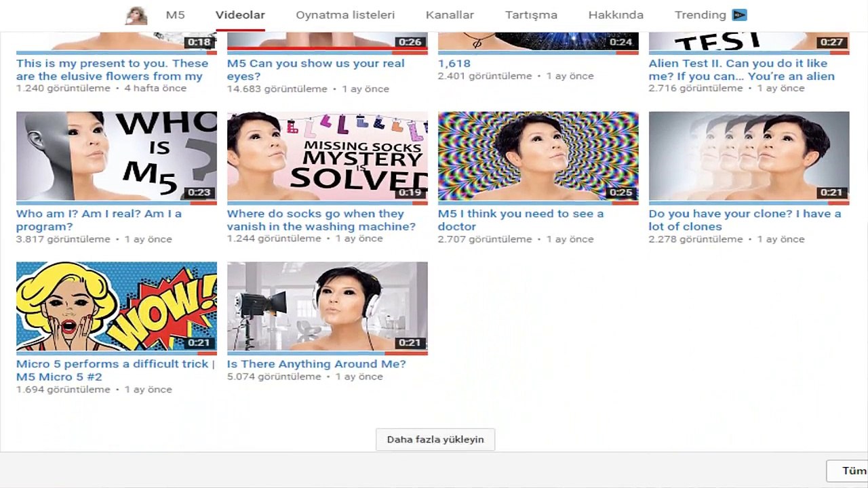The height and width of the screenshot is (488, 868).
Task: Play the multiple clones faces thumbnail
Action: (x=749, y=157)
